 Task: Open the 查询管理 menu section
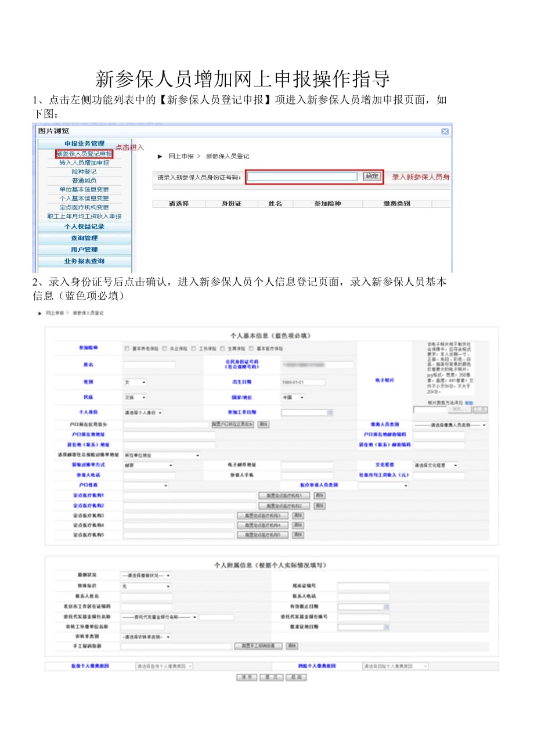(x=85, y=238)
